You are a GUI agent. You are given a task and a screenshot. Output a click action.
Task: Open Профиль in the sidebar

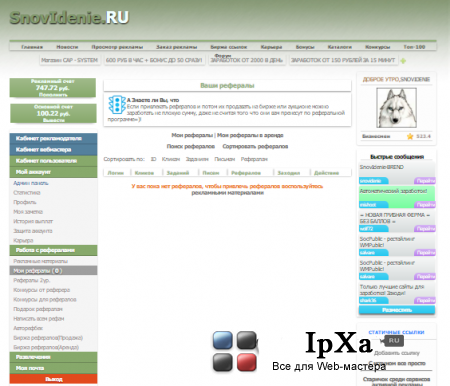tap(25, 202)
